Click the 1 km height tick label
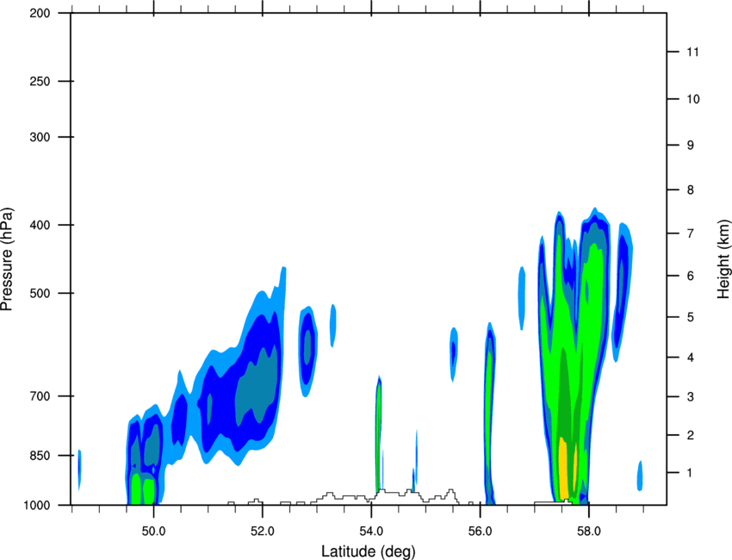 click(691, 473)
